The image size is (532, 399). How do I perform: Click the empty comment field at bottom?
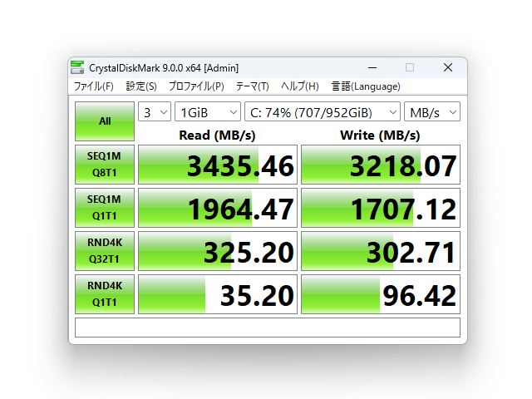pos(268,328)
